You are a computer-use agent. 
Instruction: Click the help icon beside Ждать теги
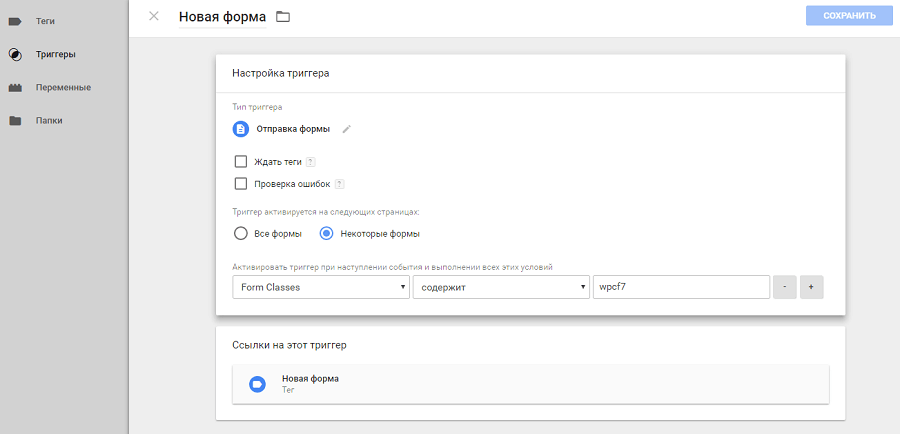[311, 162]
